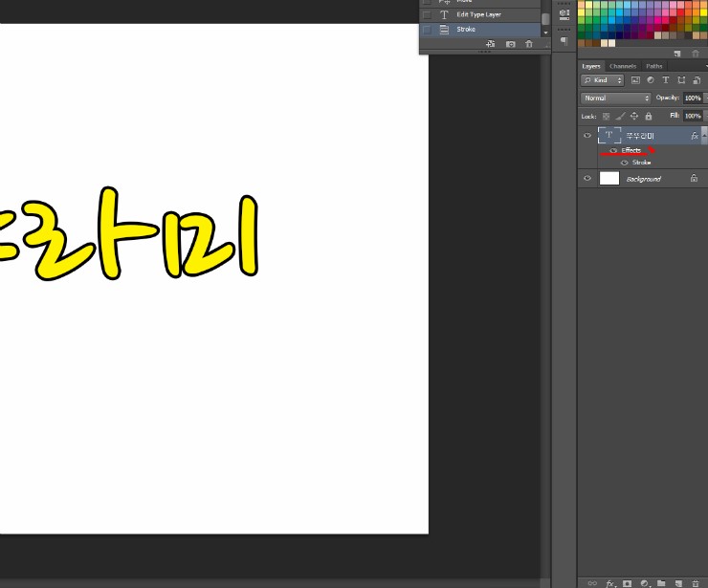
Task: Select the Edit Type Layer history state
Action: (x=480, y=15)
